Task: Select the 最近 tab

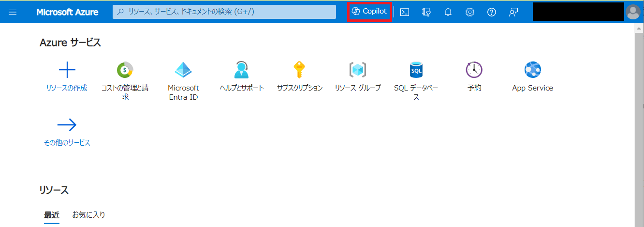Action: tap(52, 214)
